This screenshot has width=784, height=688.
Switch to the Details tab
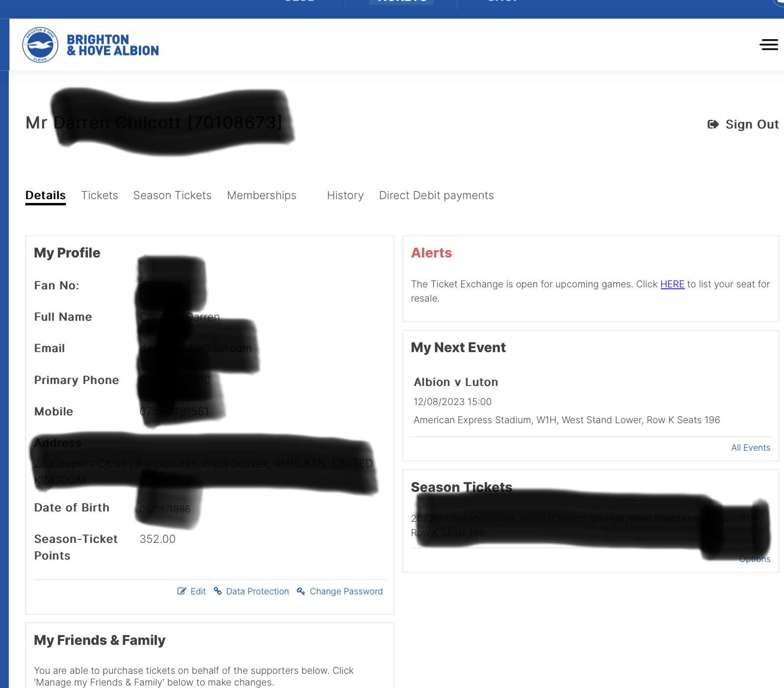tap(46, 195)
